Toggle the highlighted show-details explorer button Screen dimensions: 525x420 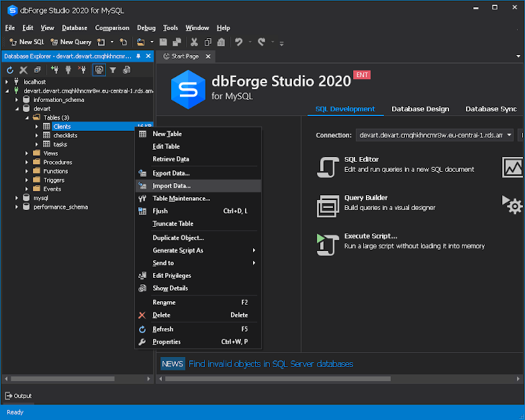click(x=99, y=70)
